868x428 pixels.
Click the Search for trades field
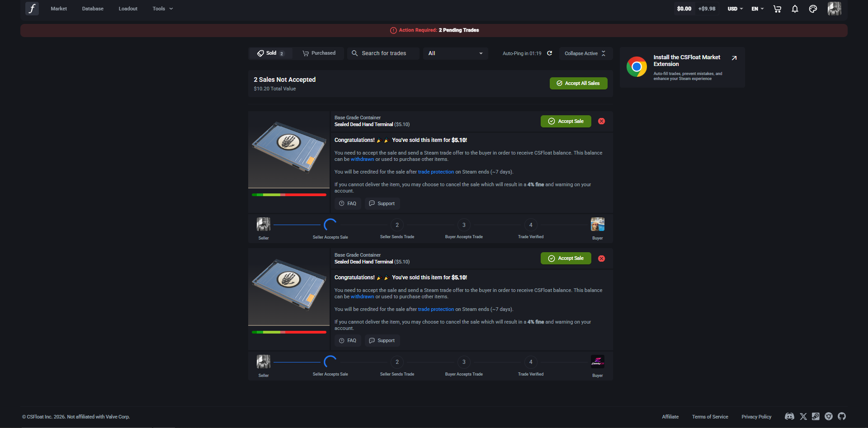coord(383,53)
